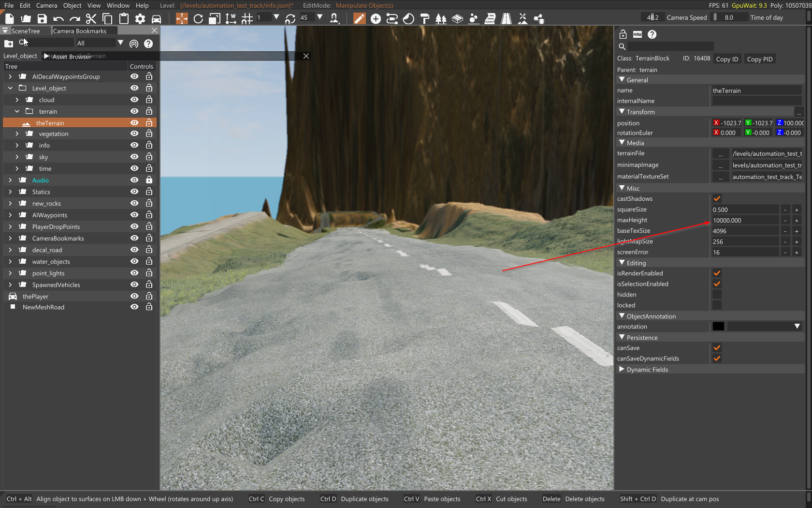
Task: Click the vehicle car icon in toolbar
Action: tap(157, 19)
